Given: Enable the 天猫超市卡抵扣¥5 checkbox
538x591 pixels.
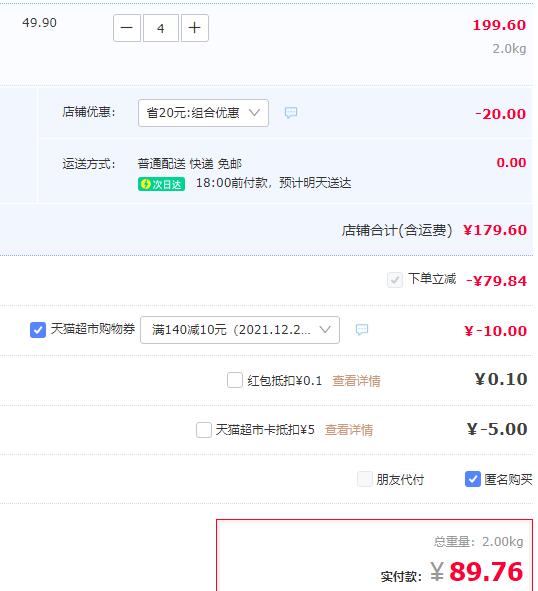Looking at the screenshot, I should pos(204,430).
